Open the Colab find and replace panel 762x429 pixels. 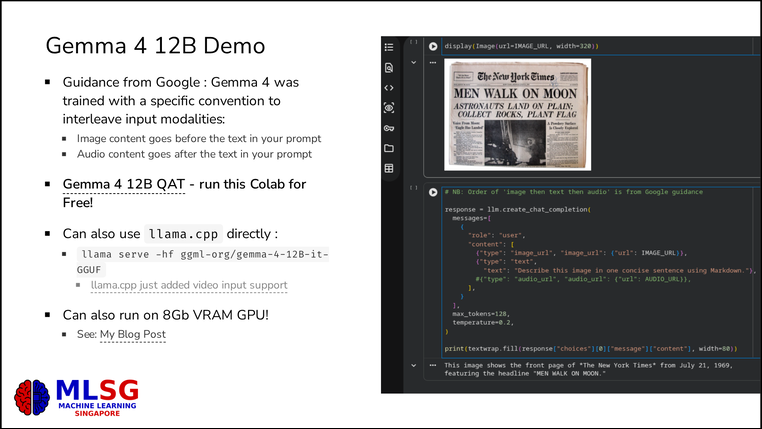[389, 68]
